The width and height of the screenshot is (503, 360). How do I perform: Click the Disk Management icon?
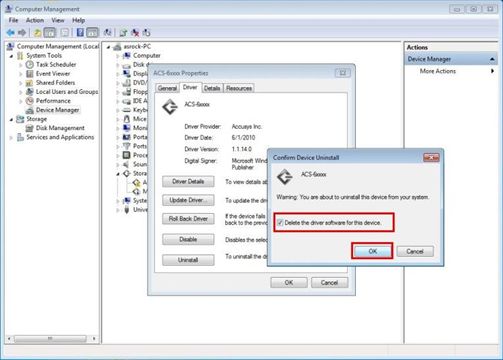pos(30,128)
